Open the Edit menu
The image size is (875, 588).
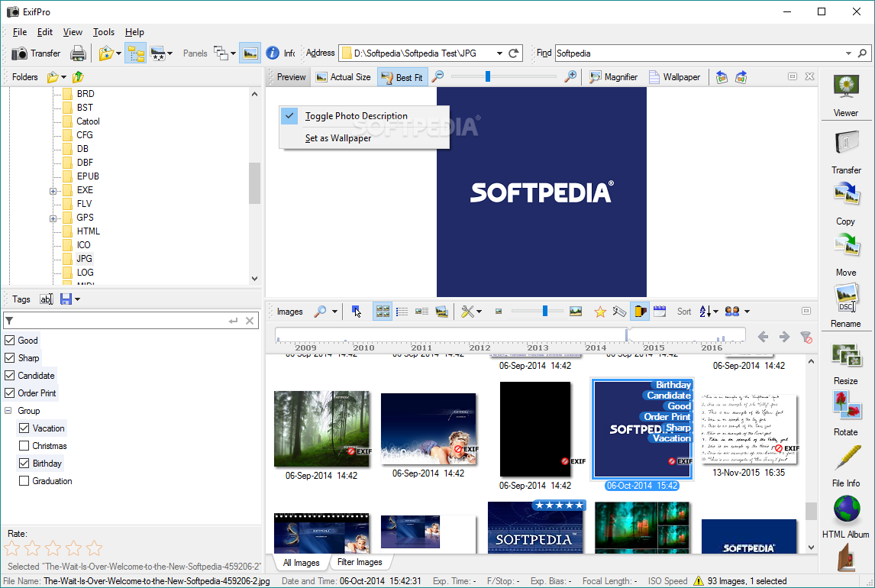(44, 32)
